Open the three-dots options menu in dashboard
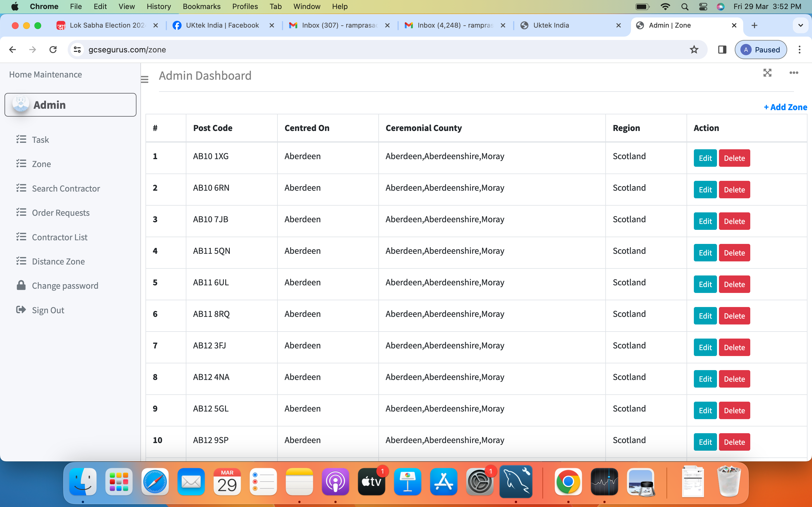This screenshot has width=812, height=507. pyautogui.click(x=794, y=73)
